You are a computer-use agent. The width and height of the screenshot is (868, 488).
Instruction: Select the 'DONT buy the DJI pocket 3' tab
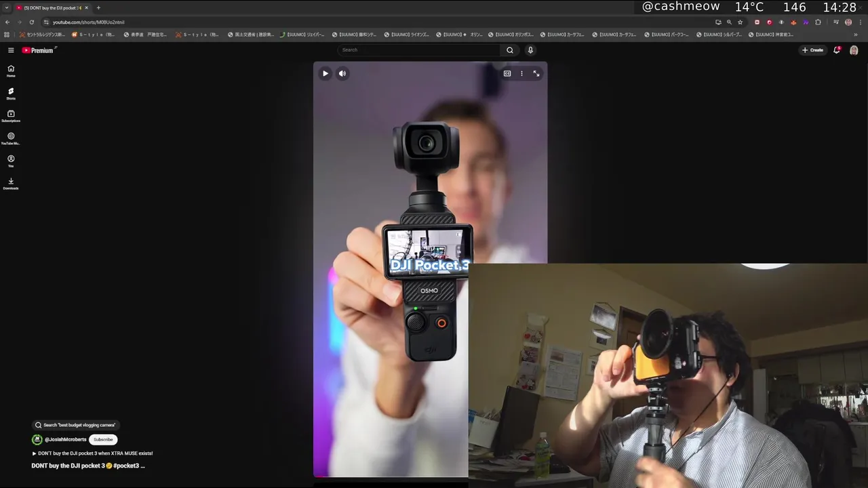53,7
